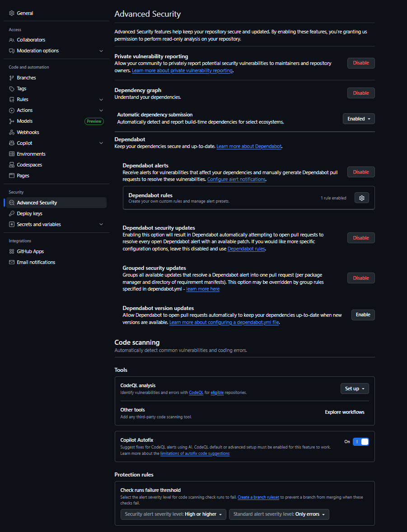This screenshot has height=532, width=407.
Task: Click the Environments icon in sidebar
Action: point(12,154)
